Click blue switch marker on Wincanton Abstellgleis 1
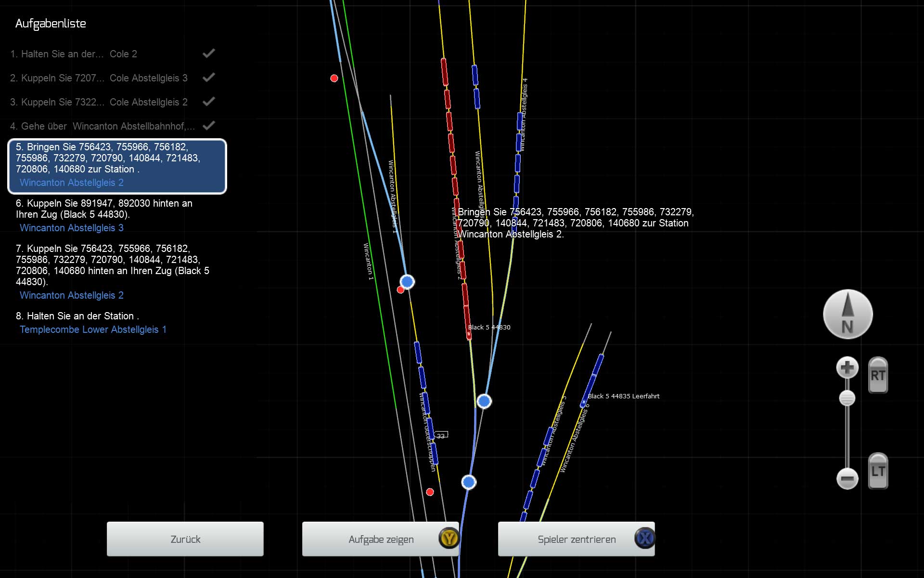This screenshot has height=578, width=924. coord(407,281)
